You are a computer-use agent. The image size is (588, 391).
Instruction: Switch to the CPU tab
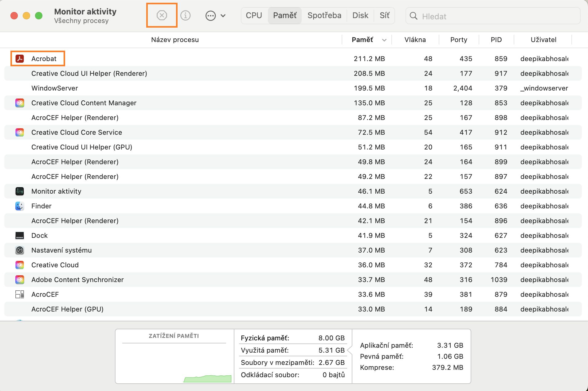coord(254,15)
